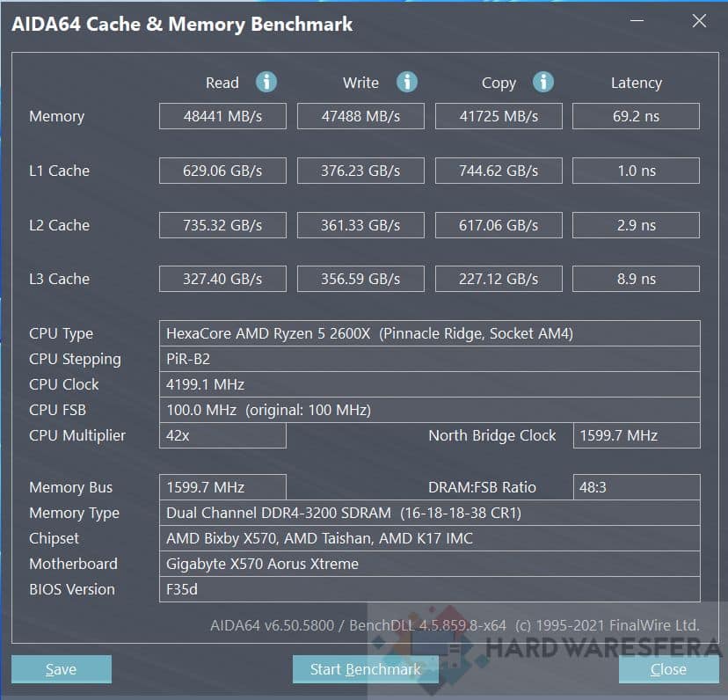Click the CPU FSB label
The height and width of the screenshot is (700, 728).
[x=57, y=410]
